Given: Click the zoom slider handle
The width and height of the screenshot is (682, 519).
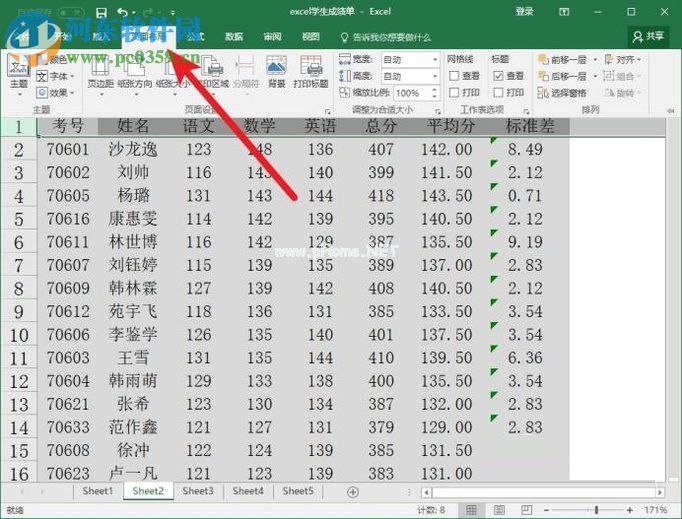Looking at the screenshot, I should tap(596, 510).
